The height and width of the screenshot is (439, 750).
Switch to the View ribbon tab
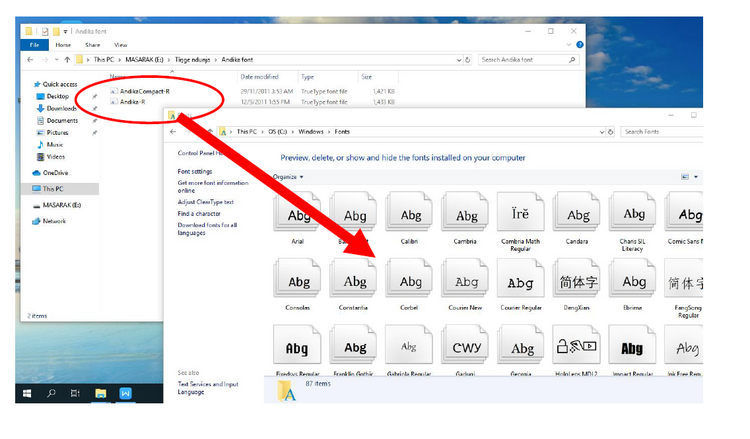(120, 45)
